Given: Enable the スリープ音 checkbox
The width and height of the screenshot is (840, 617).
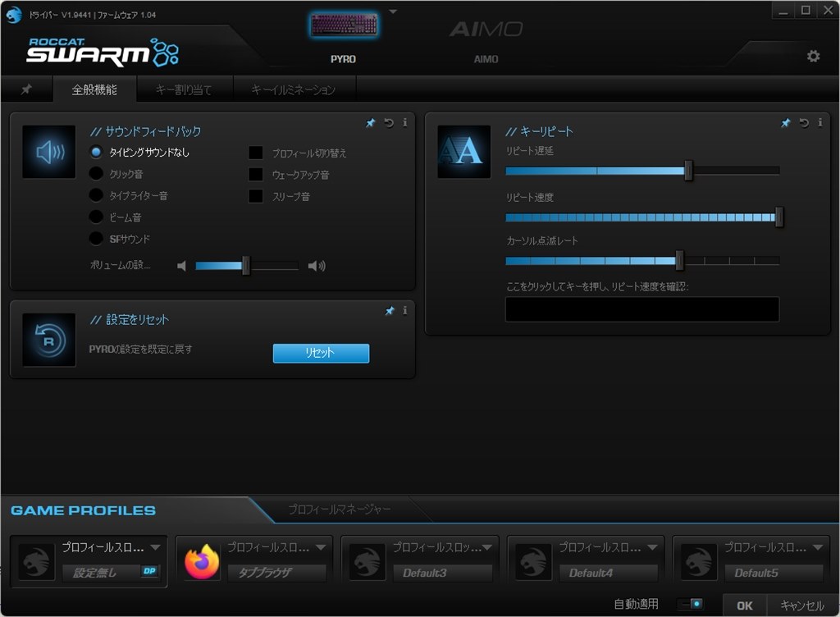Looking at the screenshot, I should pos(255,196).
